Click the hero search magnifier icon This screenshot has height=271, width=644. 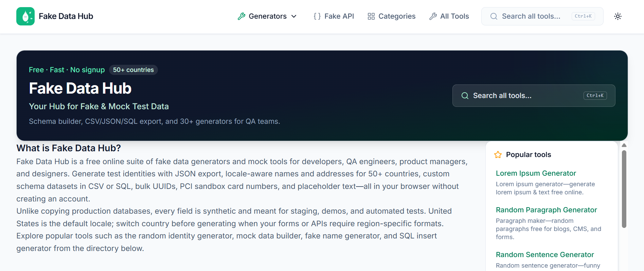pos(465,96)
